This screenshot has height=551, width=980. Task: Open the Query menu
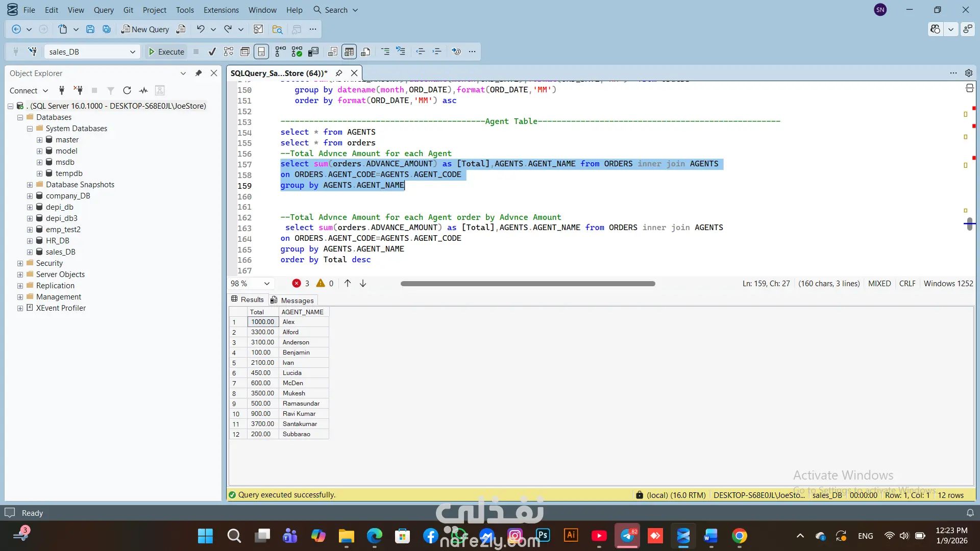104,10
